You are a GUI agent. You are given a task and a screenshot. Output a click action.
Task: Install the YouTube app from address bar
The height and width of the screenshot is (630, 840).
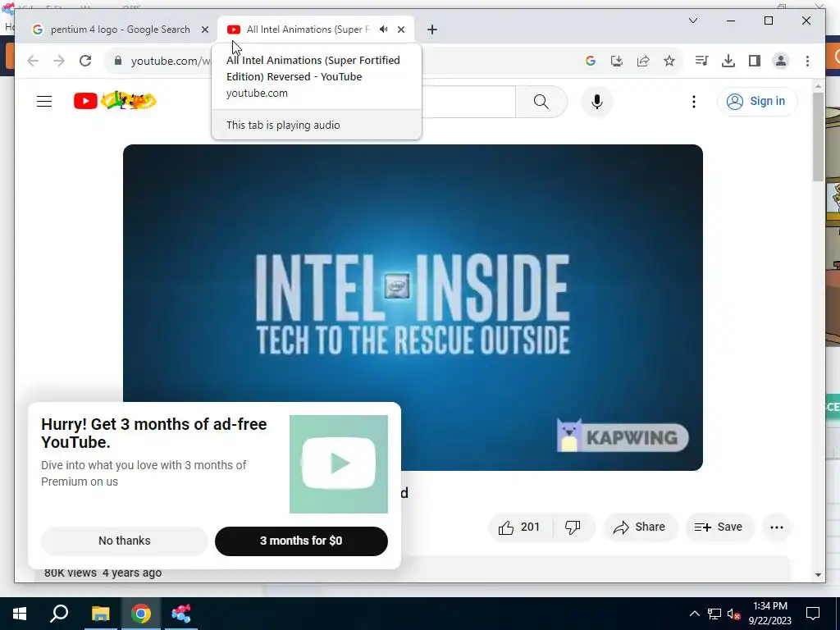pyautogui.click(x=617, y=61)
